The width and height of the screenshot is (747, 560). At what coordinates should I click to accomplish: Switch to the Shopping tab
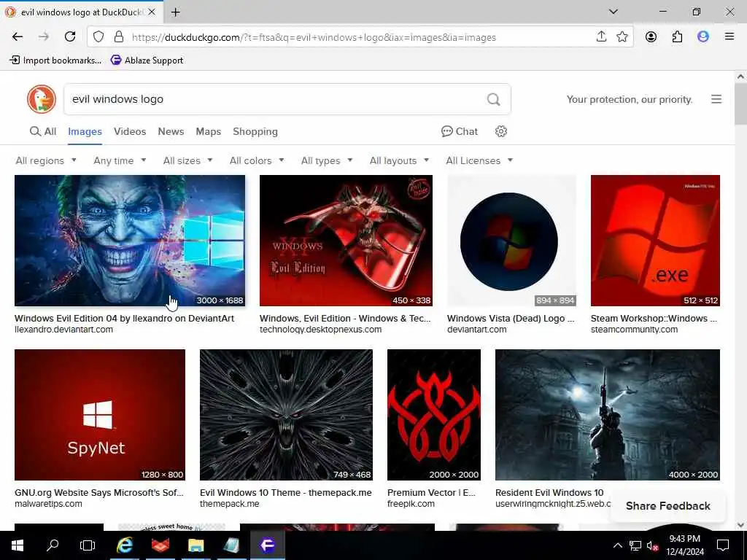pyautogui.click(x=255, y=131)
